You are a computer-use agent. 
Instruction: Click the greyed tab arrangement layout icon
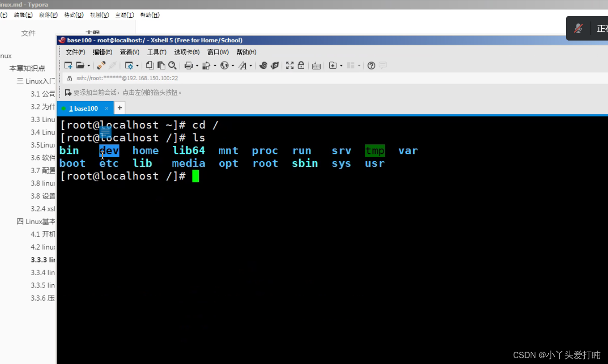351,66
